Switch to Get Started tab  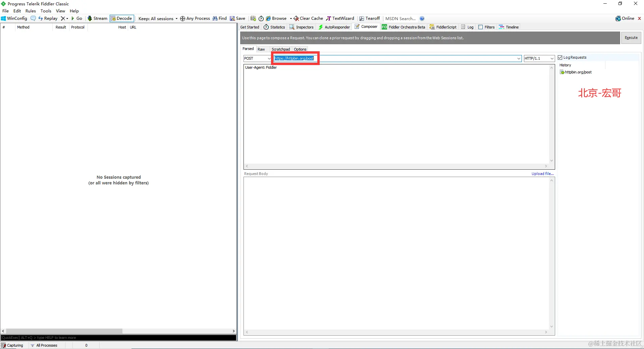250,27
